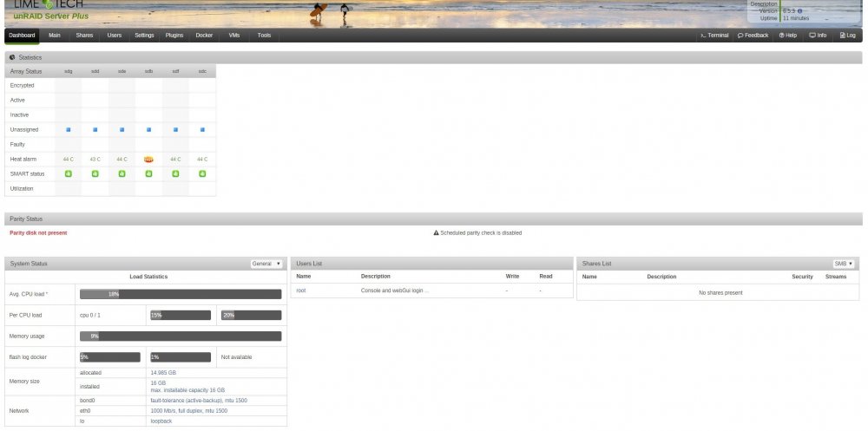Go to the Dashboard tab
The height and width of the screenshot is (431, 868).
23,36
